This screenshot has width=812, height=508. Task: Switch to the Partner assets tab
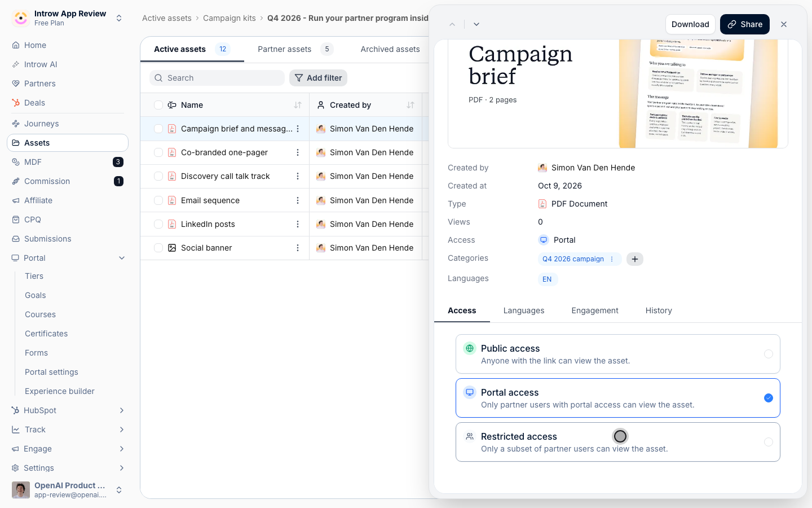[295, 49]
